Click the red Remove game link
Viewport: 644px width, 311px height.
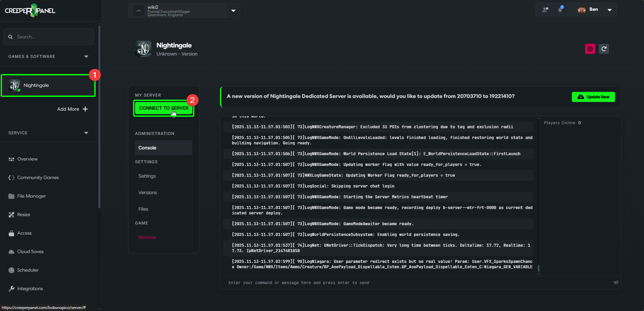pos(147,237)
